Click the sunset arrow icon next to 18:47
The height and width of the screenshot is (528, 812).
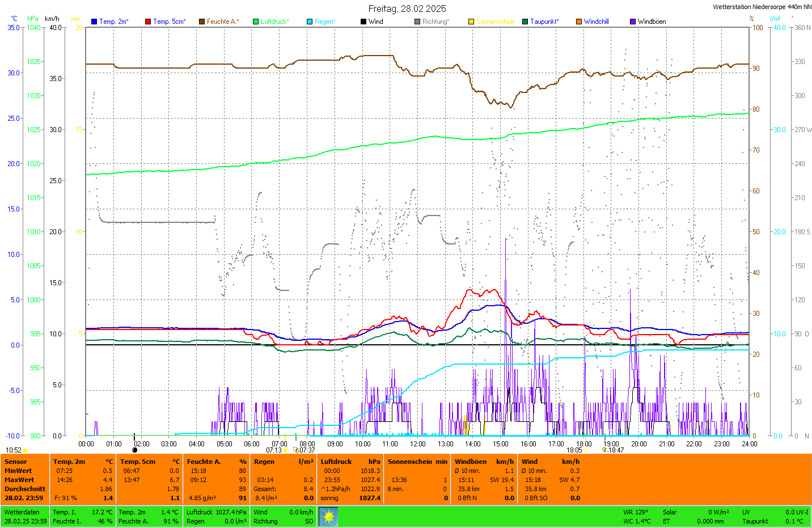[604, 450]
